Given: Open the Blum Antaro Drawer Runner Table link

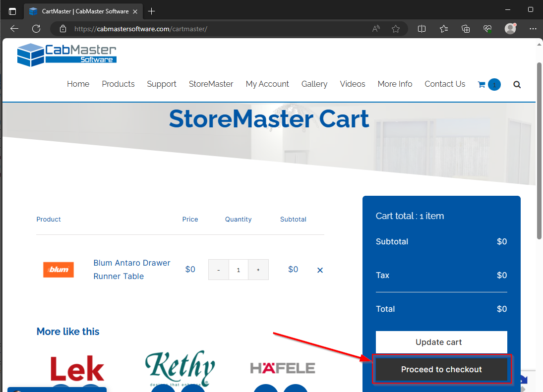Looking at the screenshot, I should (x=132, y=270).
